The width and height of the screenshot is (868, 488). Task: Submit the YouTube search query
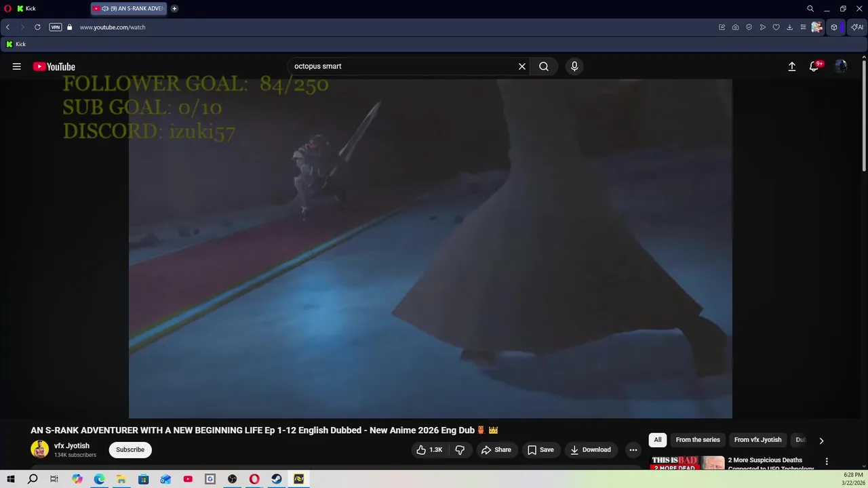click(x=544, y=66)
